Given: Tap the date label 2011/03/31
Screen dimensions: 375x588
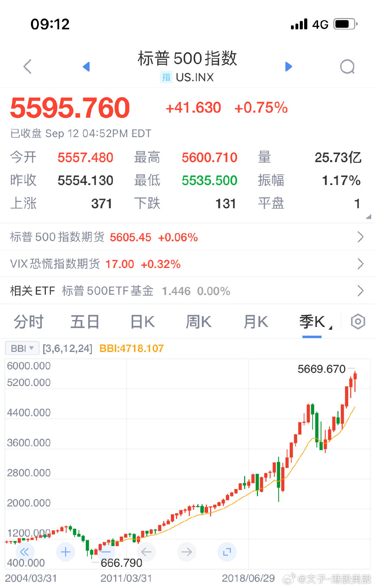Looking at the screenshot, I should point(126,578).
